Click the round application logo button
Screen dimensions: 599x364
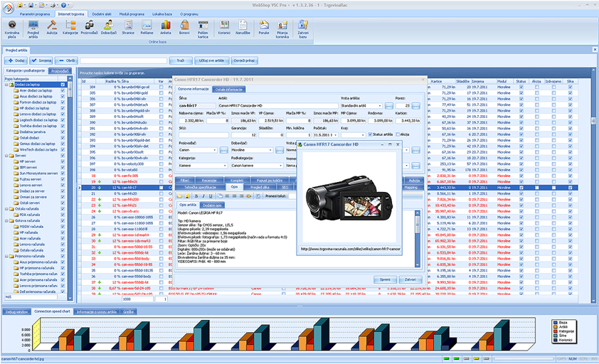click(x=8, y=7)
